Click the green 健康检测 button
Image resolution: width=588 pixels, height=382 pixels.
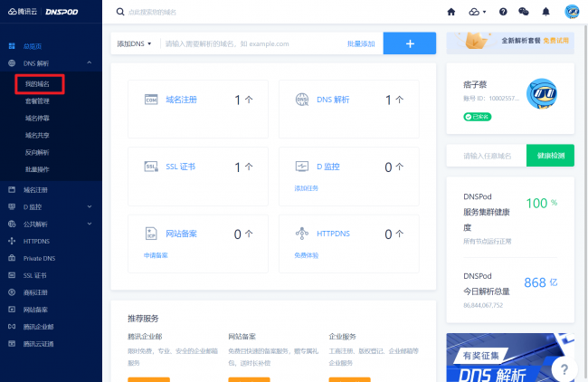[x=550, y=156]
